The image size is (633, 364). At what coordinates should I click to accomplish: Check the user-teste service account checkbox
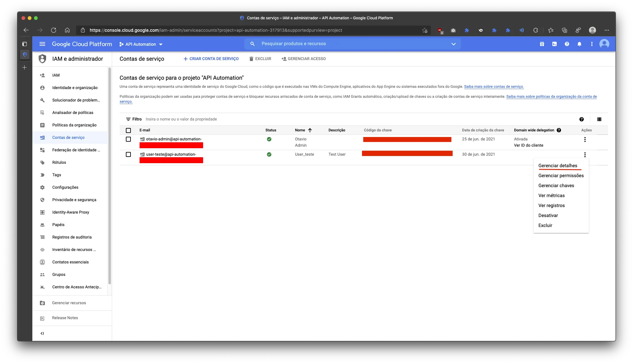click(x=128, y=154)
